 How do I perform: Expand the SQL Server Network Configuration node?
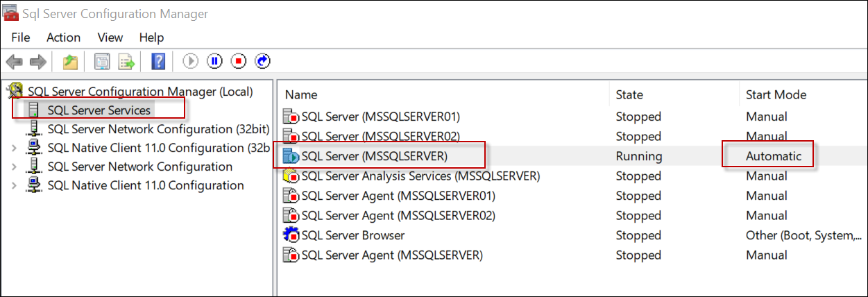tap(15, 167)
